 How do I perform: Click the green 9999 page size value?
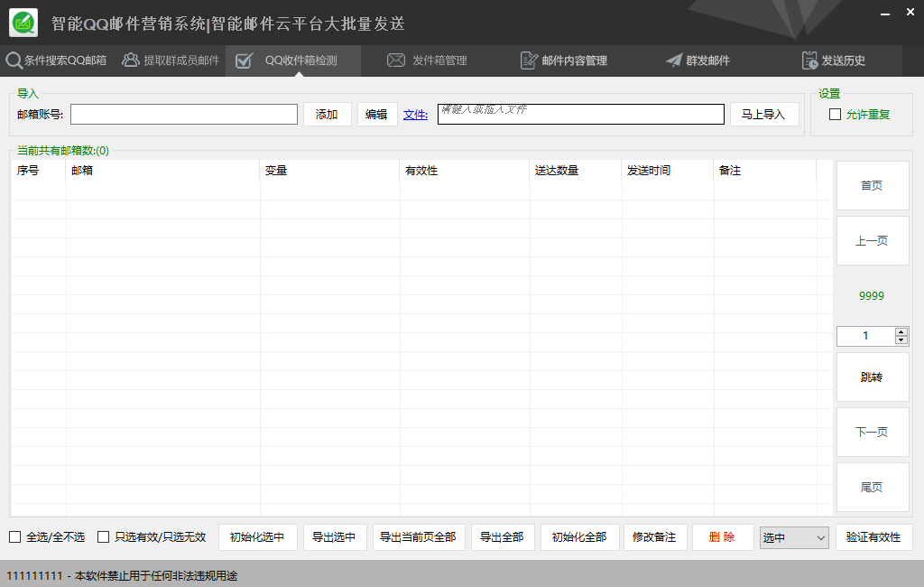coord(872,296)
